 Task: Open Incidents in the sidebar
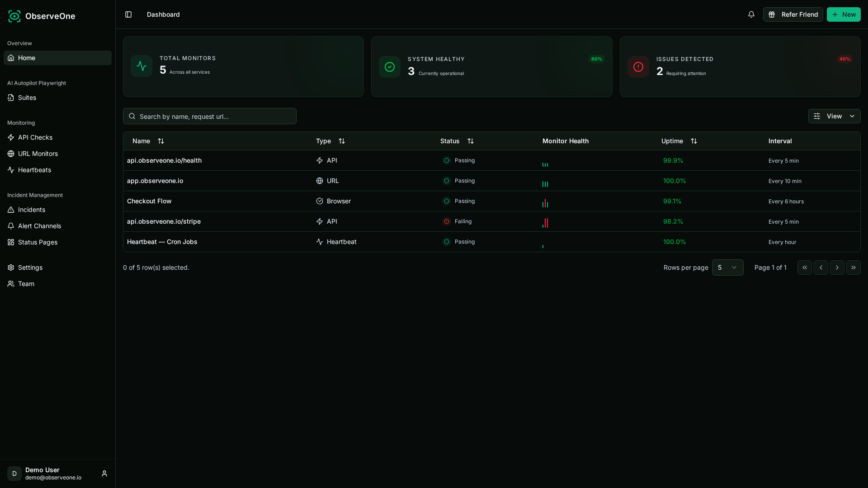point(57,210)
